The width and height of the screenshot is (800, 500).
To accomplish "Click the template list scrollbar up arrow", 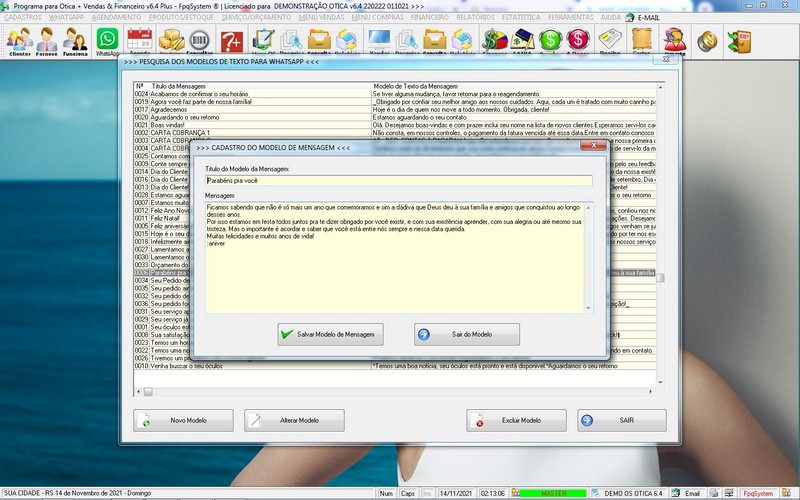I will [x=660, y=87].
